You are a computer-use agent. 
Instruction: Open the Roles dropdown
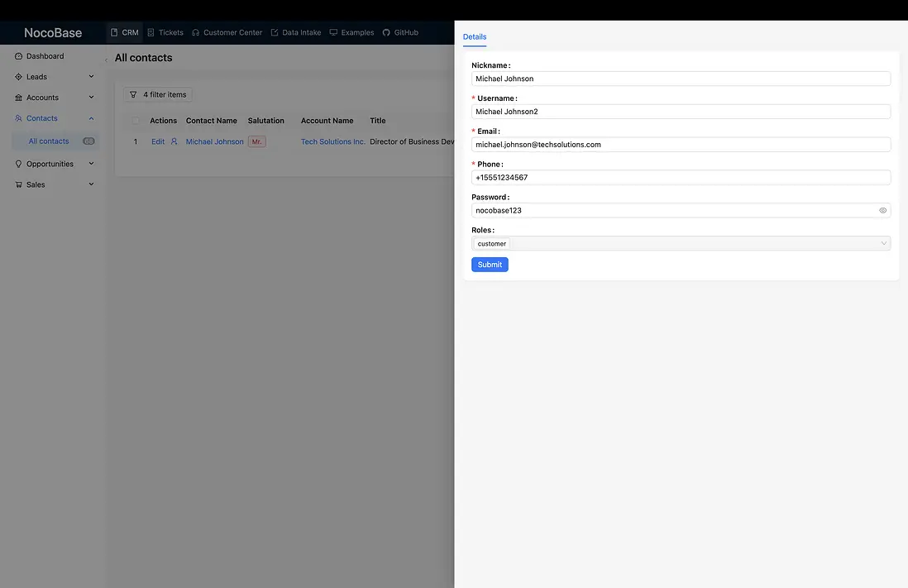pos(884,242)
